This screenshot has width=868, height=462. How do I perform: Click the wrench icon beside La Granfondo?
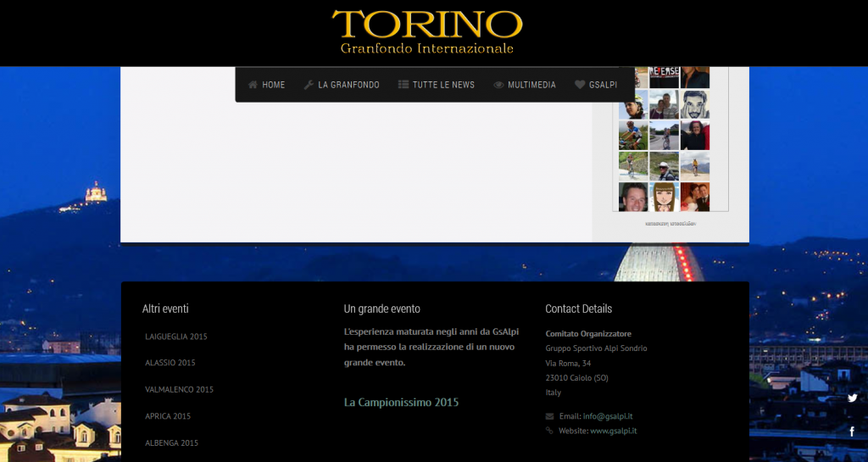[309, 85]
